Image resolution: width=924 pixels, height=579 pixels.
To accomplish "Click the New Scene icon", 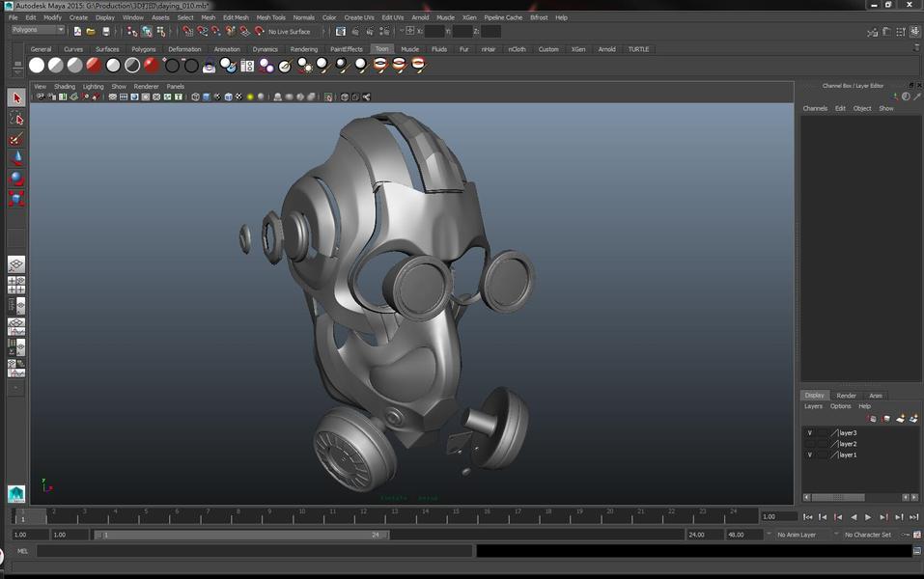I will point(77,32).
